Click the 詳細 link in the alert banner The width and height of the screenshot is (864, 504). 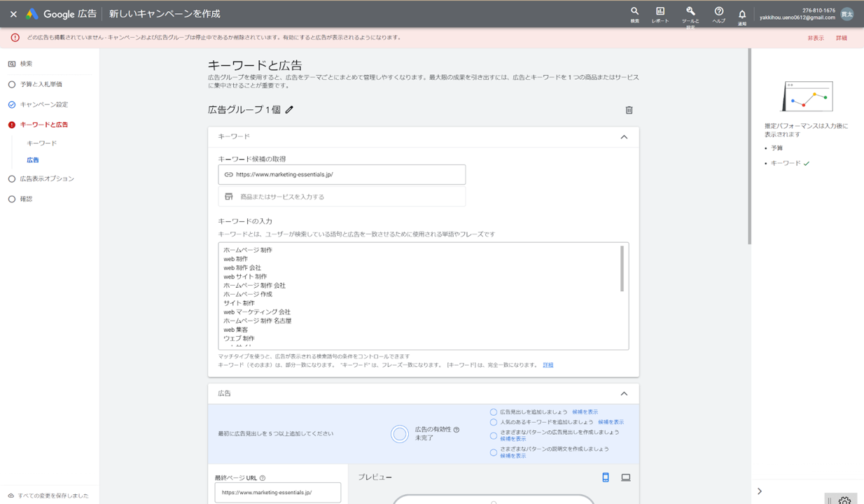click(x=842, y=38)
